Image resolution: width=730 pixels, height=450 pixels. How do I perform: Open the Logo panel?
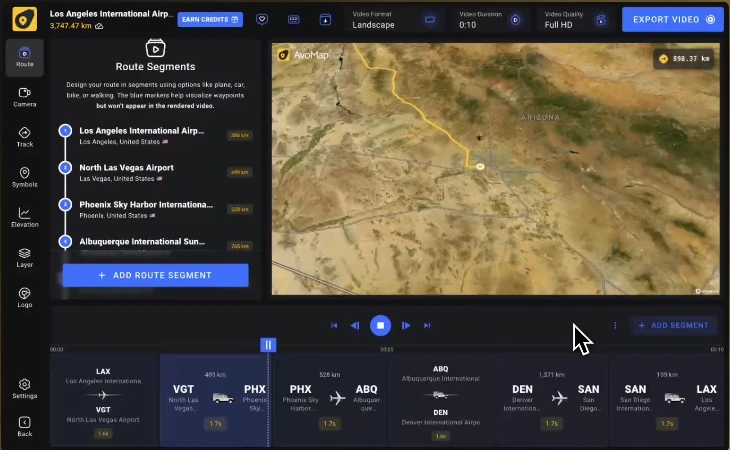pyautogui.click(x=24, y=297)
